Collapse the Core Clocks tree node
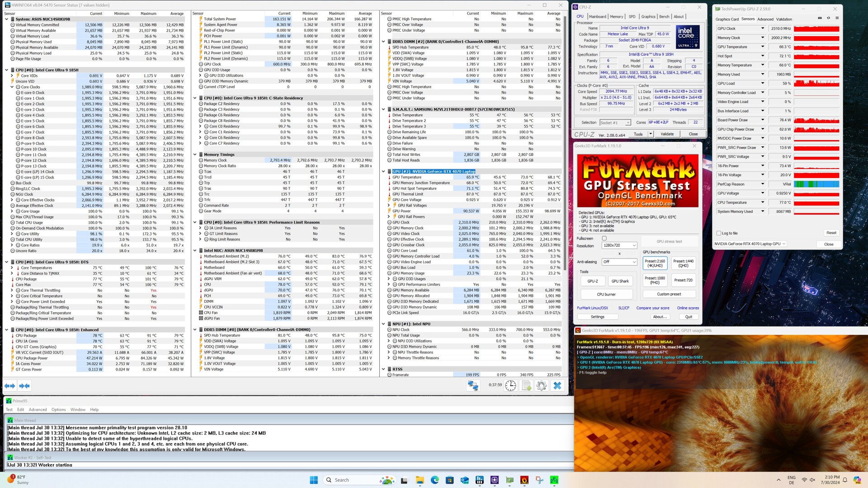This screenshot has width=868, height=488. (12, 87)
